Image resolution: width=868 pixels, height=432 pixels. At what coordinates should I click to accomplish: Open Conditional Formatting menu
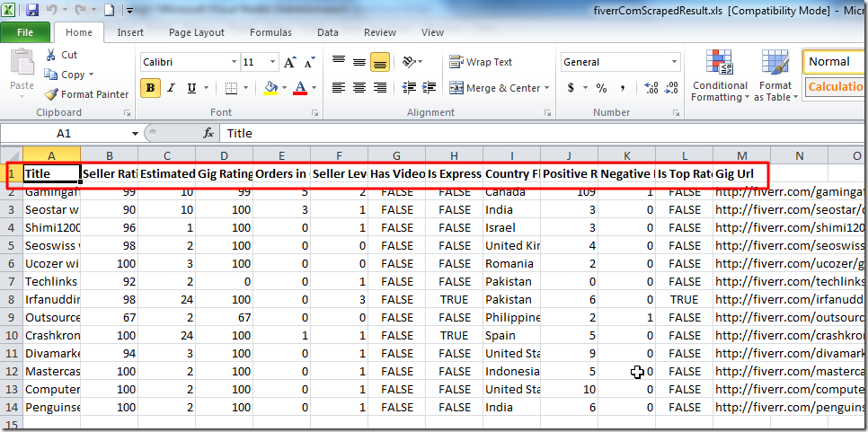pos(720,75)
